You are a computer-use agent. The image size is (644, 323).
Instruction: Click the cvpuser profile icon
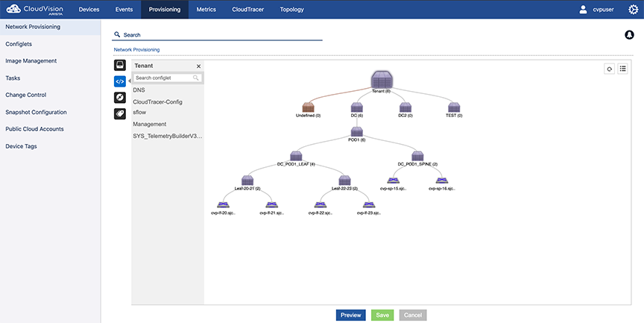pyautogui.click(x=583, y=10)
